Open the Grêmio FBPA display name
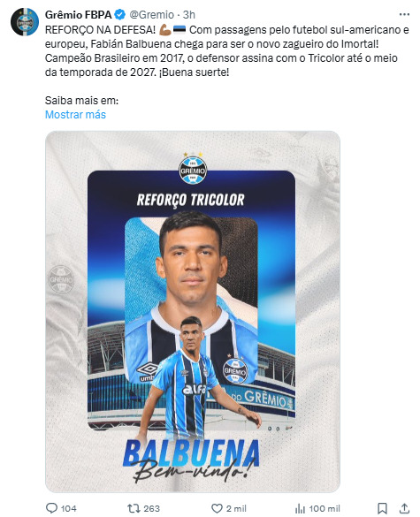This screenshot has height=517, width=420. pos(78,14)
